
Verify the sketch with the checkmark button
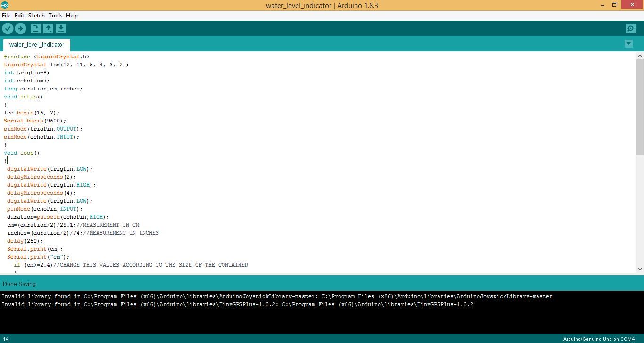tap(8, 29)
